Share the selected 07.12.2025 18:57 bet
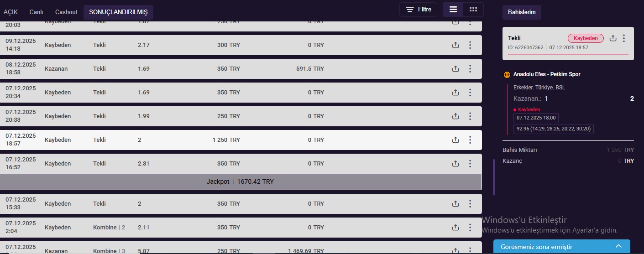 pyautogui.click(x=455, y=140)
